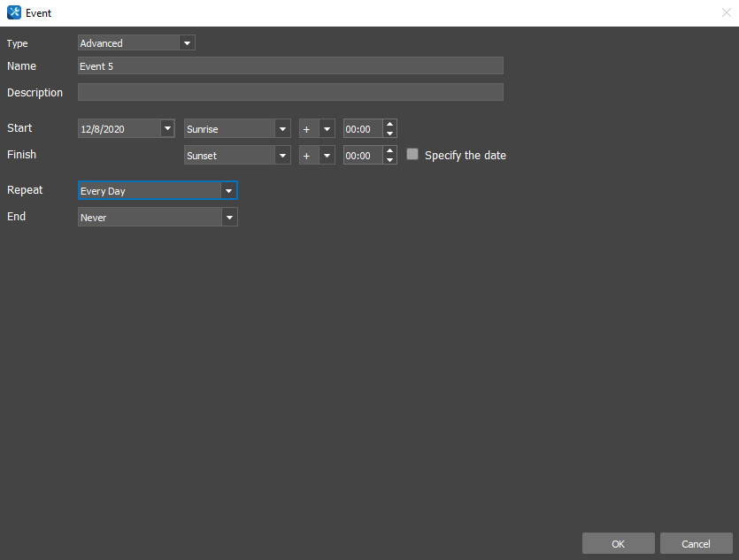Decrease the Finish offset time value

point(390,160)
